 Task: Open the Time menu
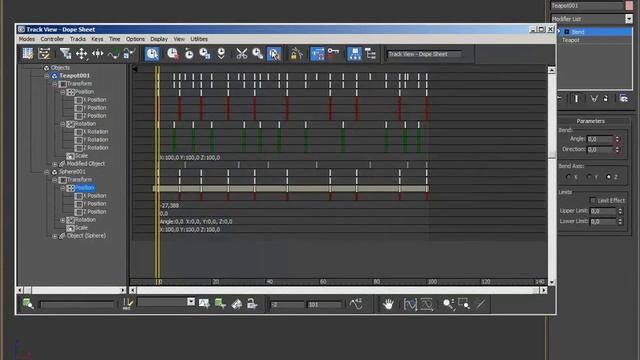pyautogui.click(x=114, y=39)
